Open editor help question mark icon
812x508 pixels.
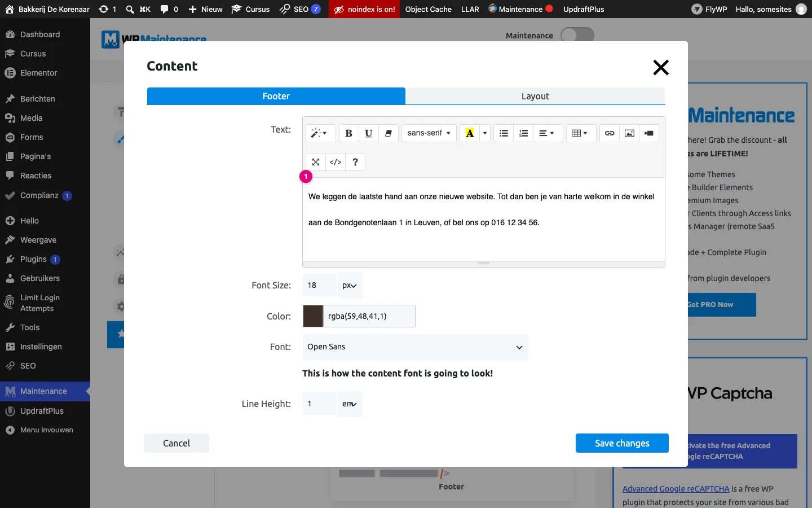(355, 162)
